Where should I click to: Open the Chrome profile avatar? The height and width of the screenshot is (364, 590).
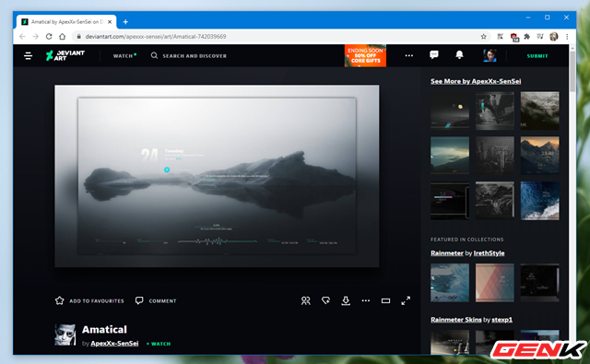pos(553,37)
